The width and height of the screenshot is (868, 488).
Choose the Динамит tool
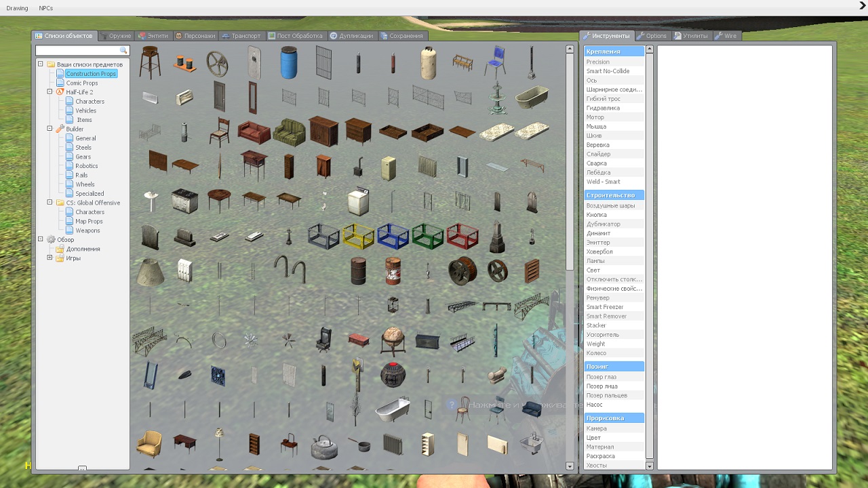[598, 233]
